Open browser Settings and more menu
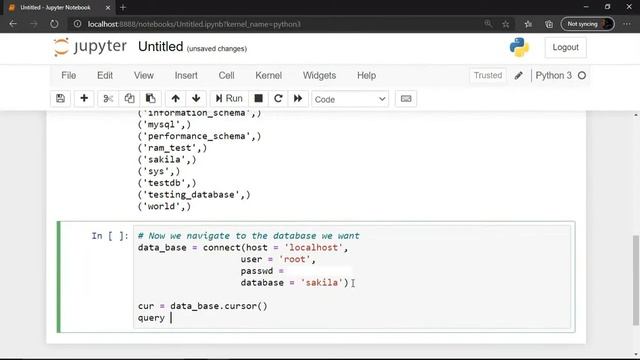640x360 pixels. coord(627,24)
